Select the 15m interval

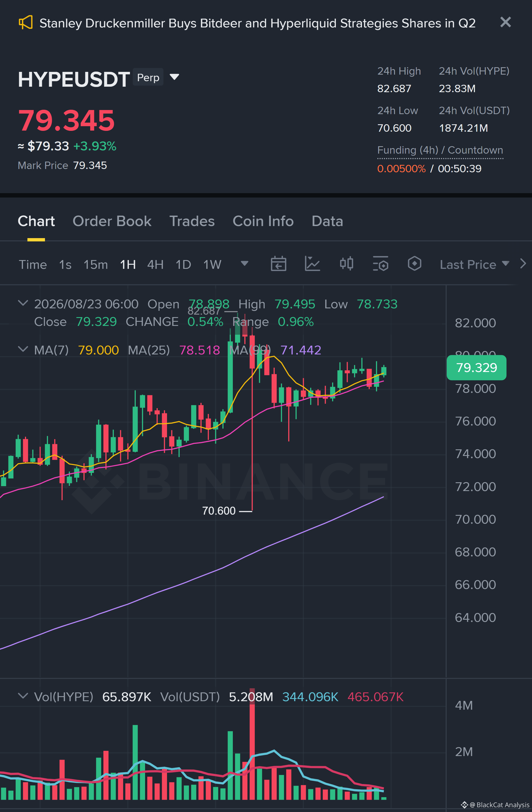(x=95, y=264)
